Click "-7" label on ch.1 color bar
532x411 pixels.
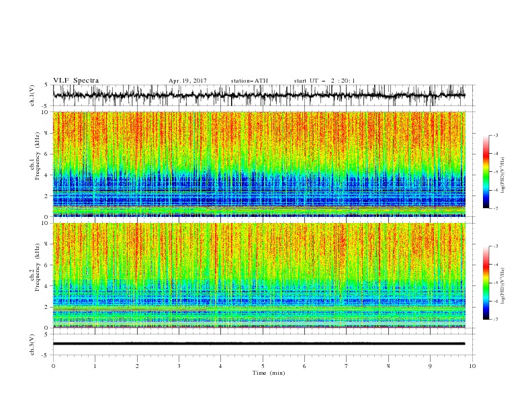pos(495,208)
